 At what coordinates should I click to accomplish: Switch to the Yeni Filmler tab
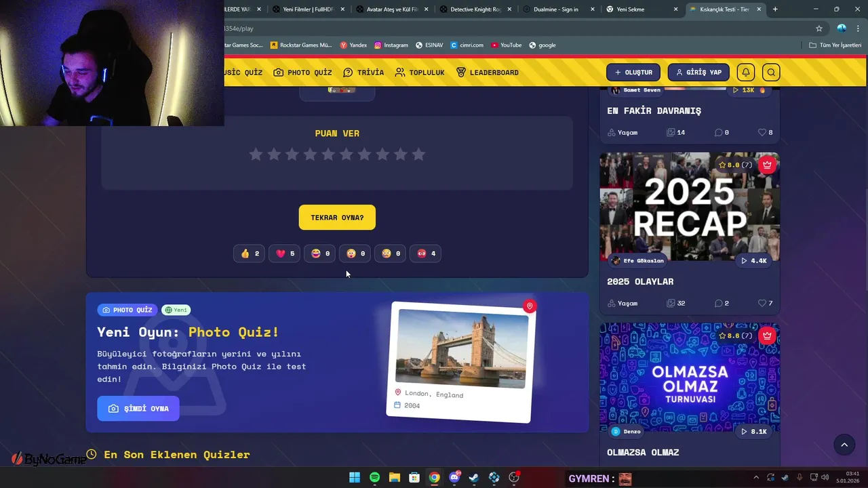click(309, 9)
